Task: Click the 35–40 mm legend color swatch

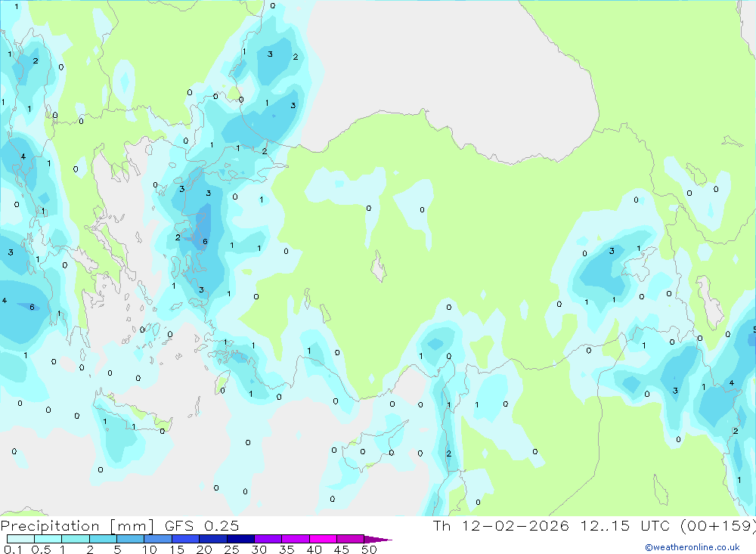Action: click(x=296, y=539)
